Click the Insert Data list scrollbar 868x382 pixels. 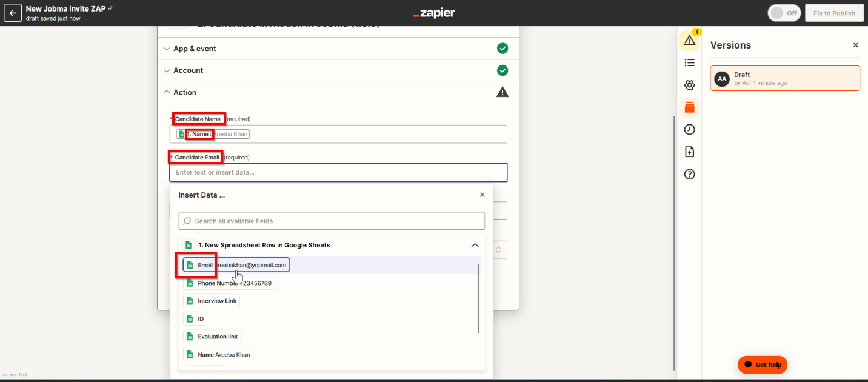(478, 298)
